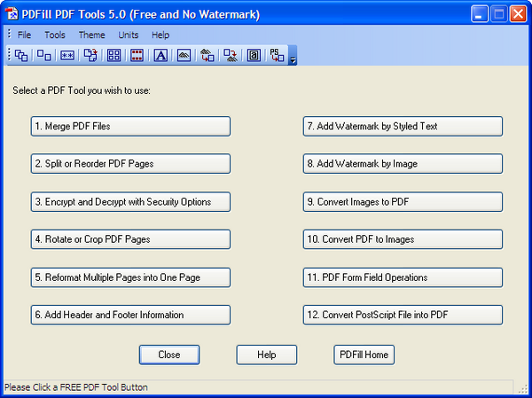Click the PDF Form Field toolbar icon
The image size is (532, 398).
tap(254, 55)
